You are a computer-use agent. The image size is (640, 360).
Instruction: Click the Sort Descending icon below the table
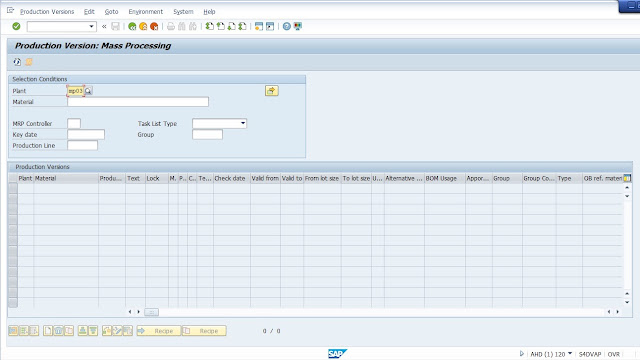click(93, 331)
